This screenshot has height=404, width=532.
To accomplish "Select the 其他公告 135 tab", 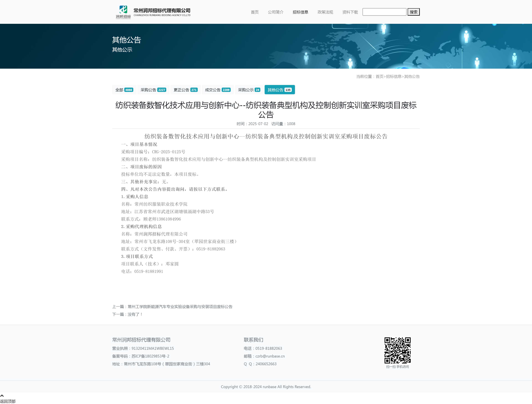I will pyautogui.click(x=279, y=90).
